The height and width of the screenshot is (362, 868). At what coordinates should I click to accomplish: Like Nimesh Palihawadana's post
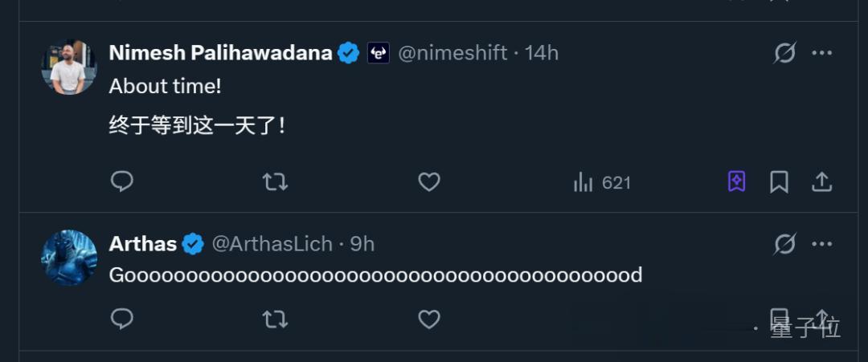[x=429, y=182]
